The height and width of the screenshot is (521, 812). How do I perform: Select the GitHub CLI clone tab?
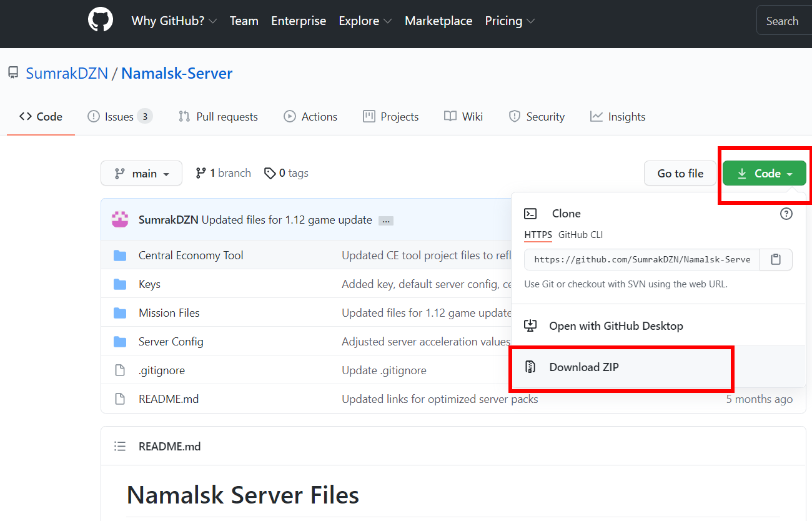coord(581,235)
